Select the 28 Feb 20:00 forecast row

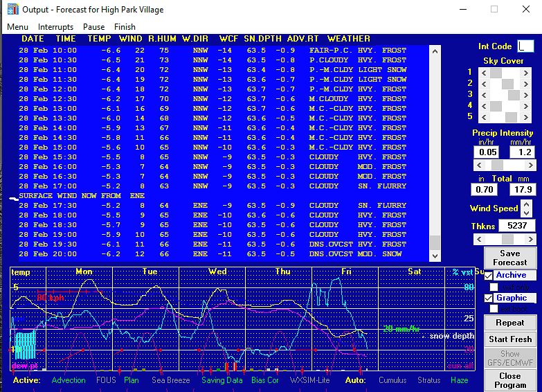pyautogui.click(x=224, y=253)
